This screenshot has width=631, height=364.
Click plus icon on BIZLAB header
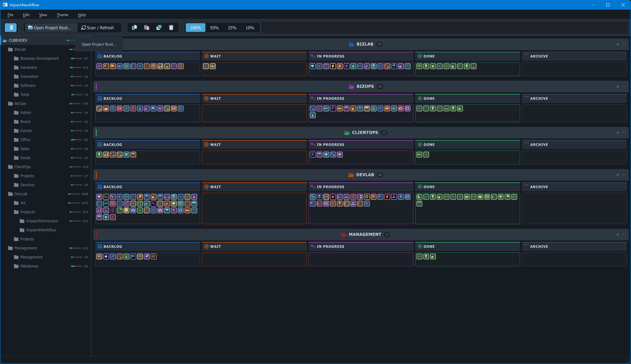tap(617, 44)
